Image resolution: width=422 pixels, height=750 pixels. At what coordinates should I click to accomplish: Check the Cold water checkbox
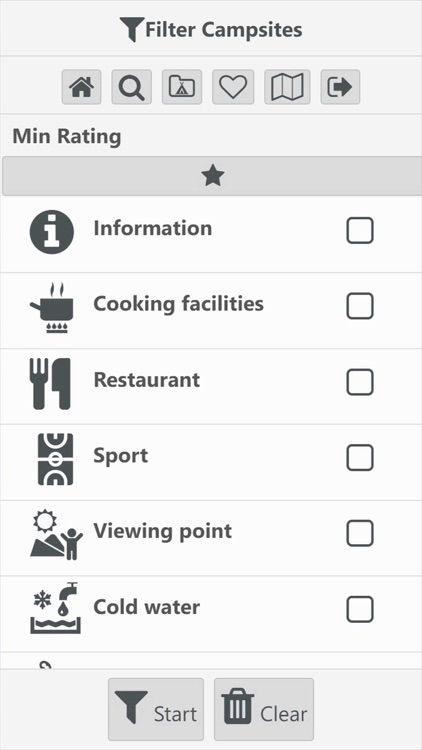[360, 609]
